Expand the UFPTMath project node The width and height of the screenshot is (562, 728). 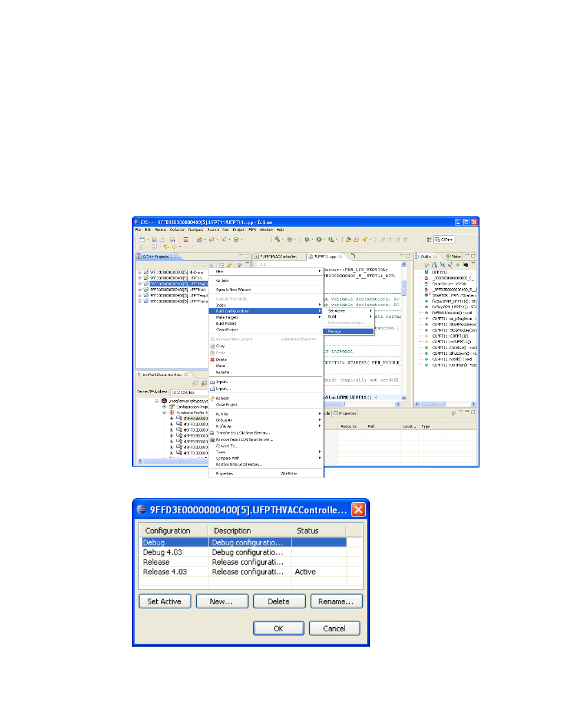click(x=140, y=289)
